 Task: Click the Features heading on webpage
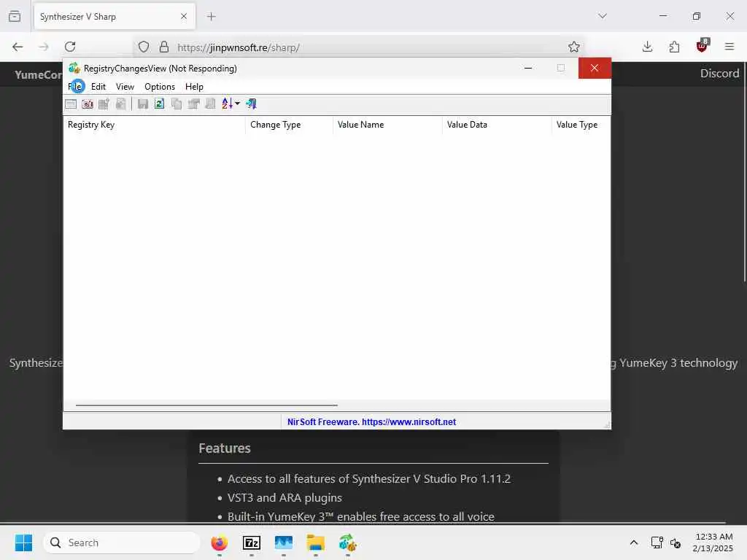225,448
